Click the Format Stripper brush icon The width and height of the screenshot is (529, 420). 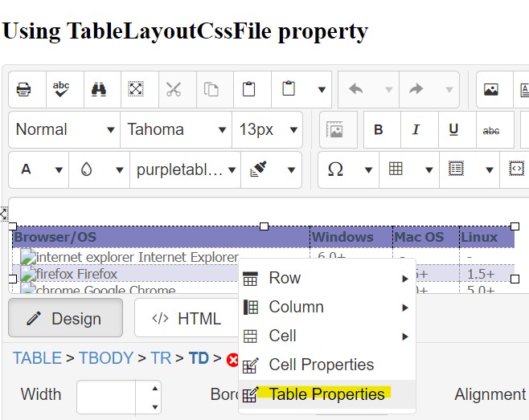point(259,169)
